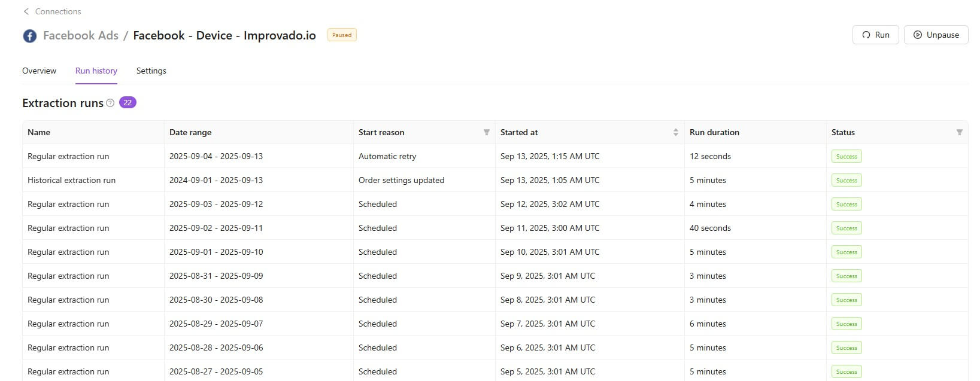Select the Historical extraction run row
Viewport: 980px width, 381px height.
pos(71,180)
